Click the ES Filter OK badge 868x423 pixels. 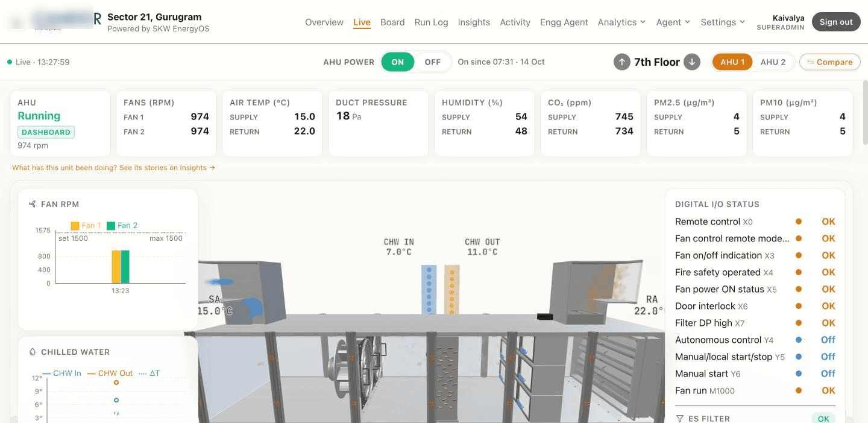pos(823,418)
